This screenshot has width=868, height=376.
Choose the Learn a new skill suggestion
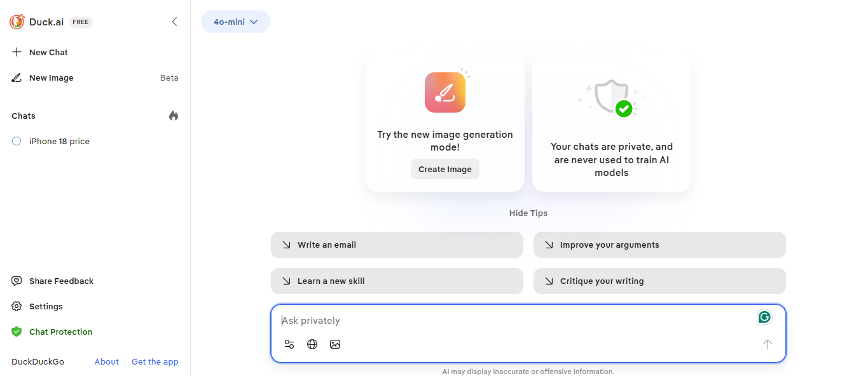[x=397, y=281]
